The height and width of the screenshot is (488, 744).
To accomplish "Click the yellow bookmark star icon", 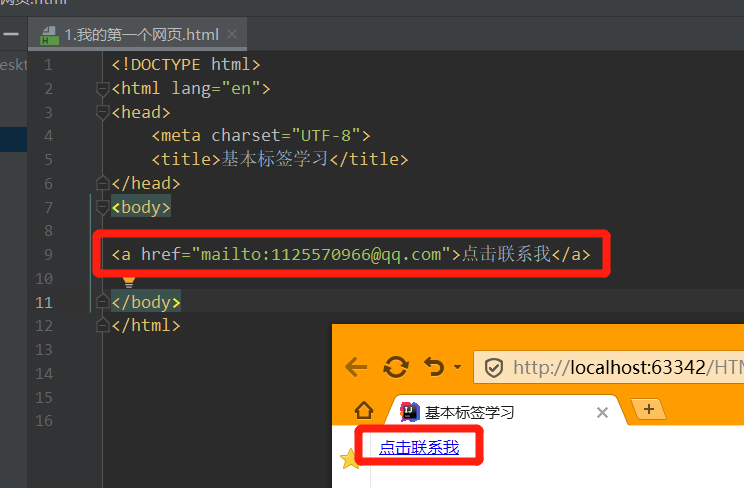I will point(350,459).
